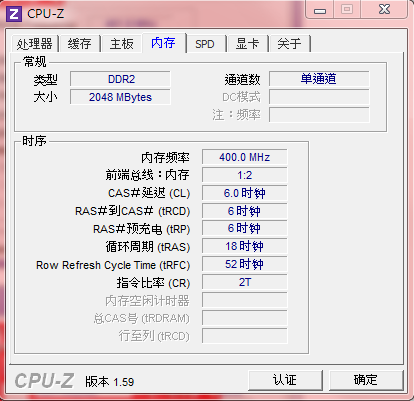
Task: Select the 主板 tab
Action: pyautogui.click(x=121, y=44)
